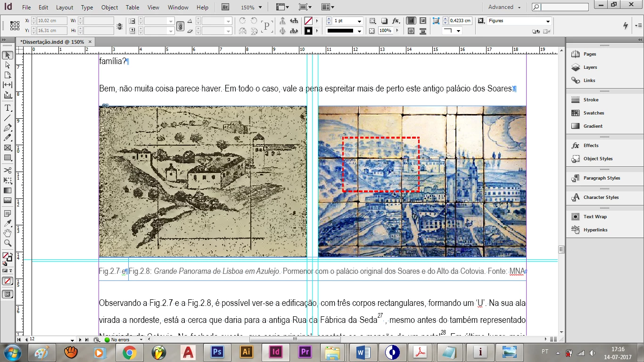Viewport: 644px width, 362px height.
Task: Select the Eyedropper tool
Action: 8,223
